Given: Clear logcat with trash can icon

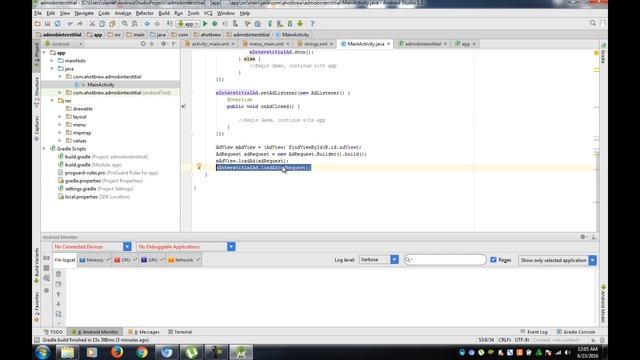Looking at the screenshot, I should tap(58, 274).
